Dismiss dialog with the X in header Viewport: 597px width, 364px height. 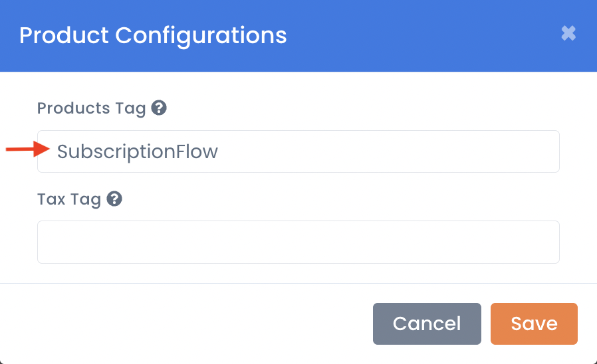click(568, 33)
